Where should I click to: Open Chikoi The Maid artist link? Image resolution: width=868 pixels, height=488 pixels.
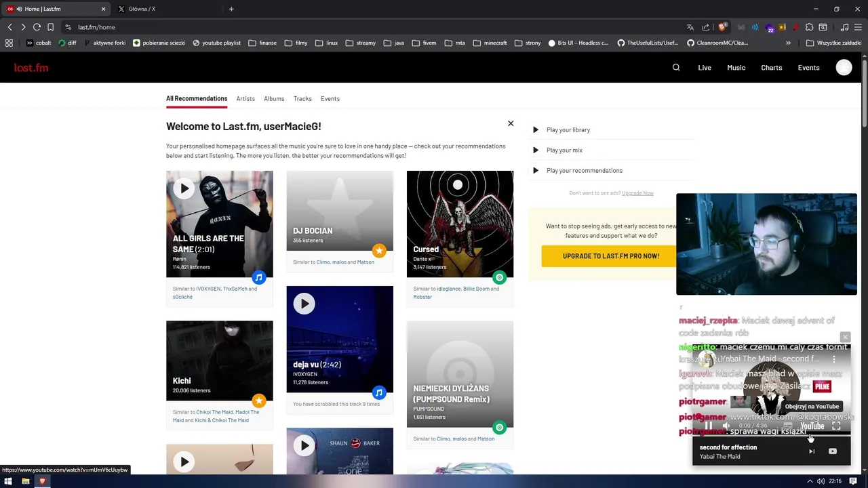coord(214,412)
